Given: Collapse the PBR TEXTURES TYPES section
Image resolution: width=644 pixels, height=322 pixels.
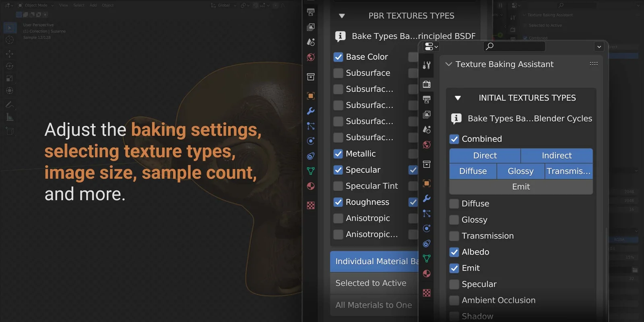Looking at the screenshot, I should click(x=342, y=16).
